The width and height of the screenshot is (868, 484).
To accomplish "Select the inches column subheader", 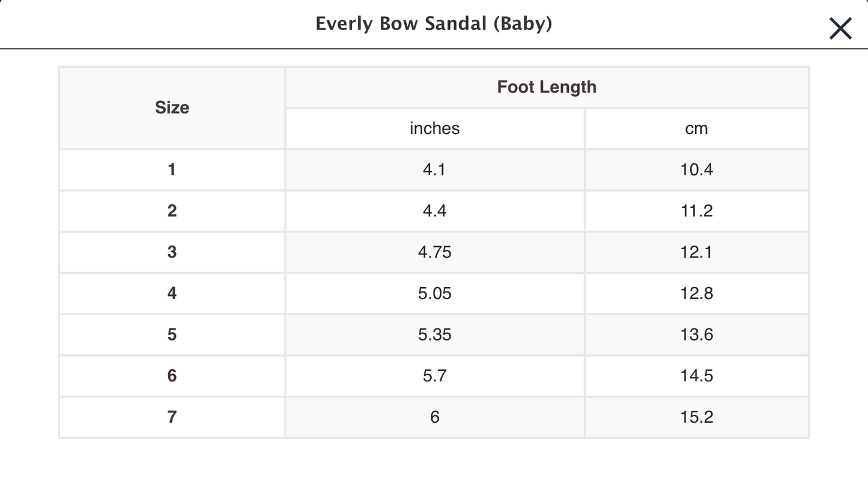I will (434, 129).
